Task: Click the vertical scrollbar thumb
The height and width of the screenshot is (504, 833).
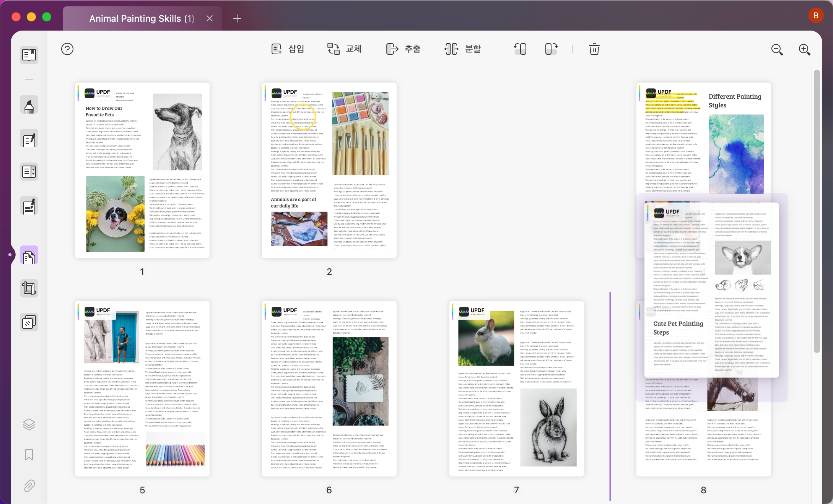Action: tap(817, 211)
